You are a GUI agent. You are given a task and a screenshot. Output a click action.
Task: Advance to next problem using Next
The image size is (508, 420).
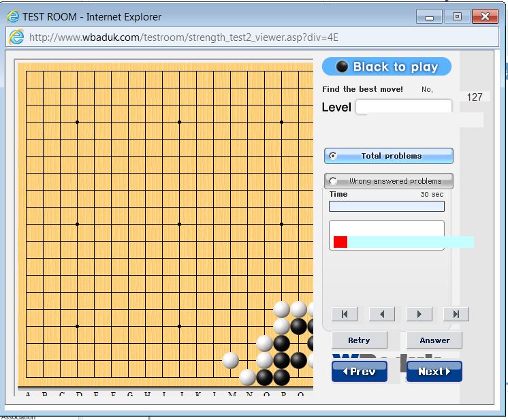tap(434, 371)
